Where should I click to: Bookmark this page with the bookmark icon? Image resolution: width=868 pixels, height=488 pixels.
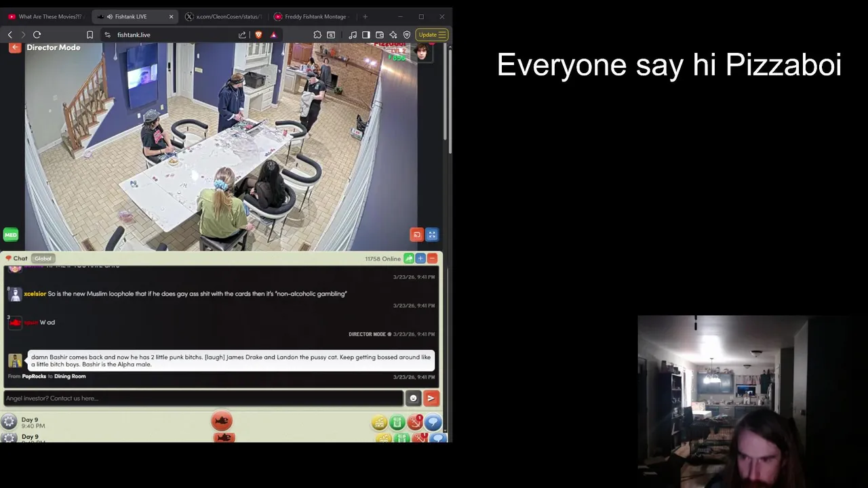click(90, 35)
